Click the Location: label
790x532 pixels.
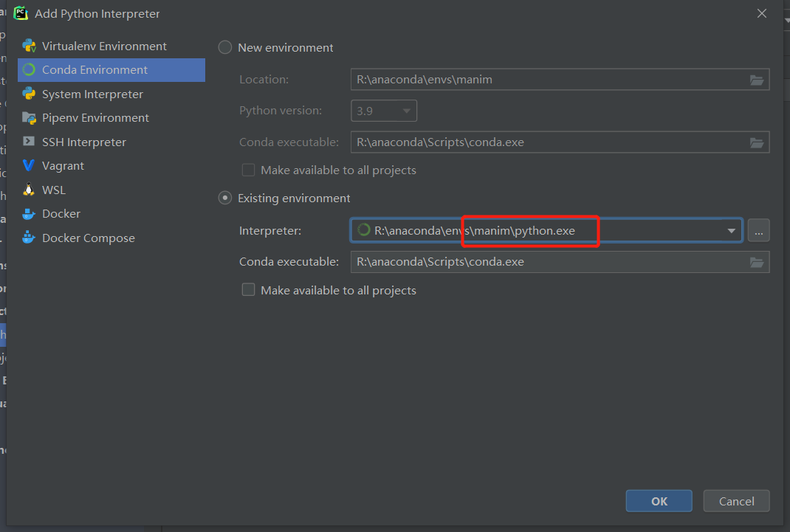tap(264, 80)
